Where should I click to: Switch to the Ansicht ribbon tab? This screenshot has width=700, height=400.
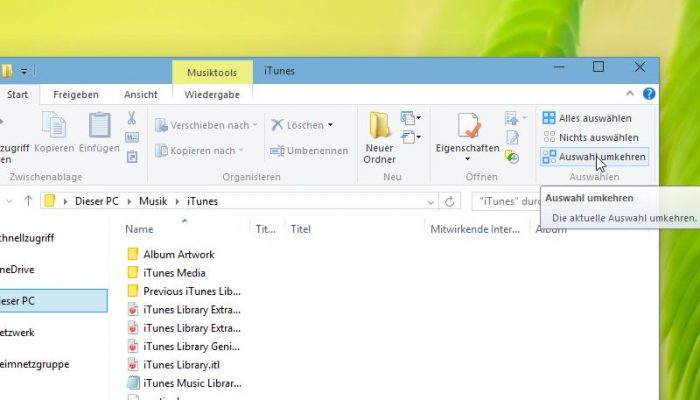click(x=141, y=95)
